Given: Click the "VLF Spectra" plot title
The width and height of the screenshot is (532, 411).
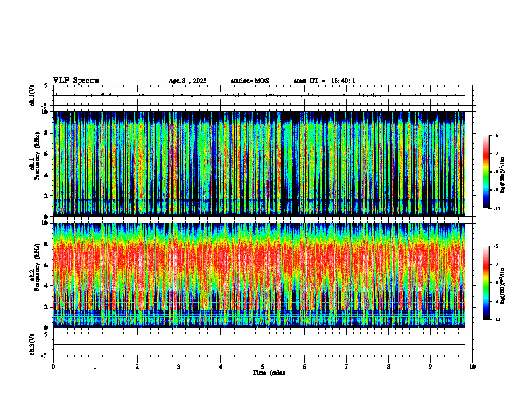Looking at the screenshot, I should point(76,81).
